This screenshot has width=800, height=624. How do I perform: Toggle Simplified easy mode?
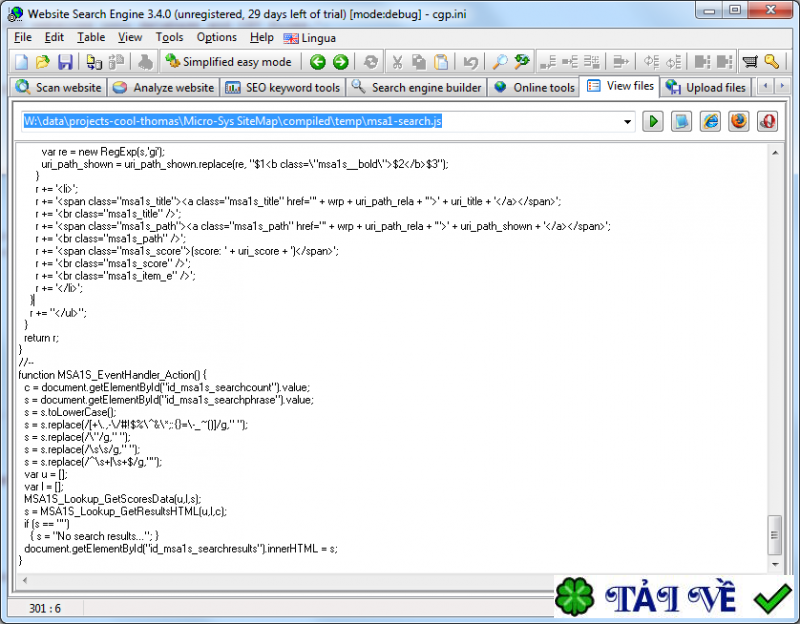229,62
